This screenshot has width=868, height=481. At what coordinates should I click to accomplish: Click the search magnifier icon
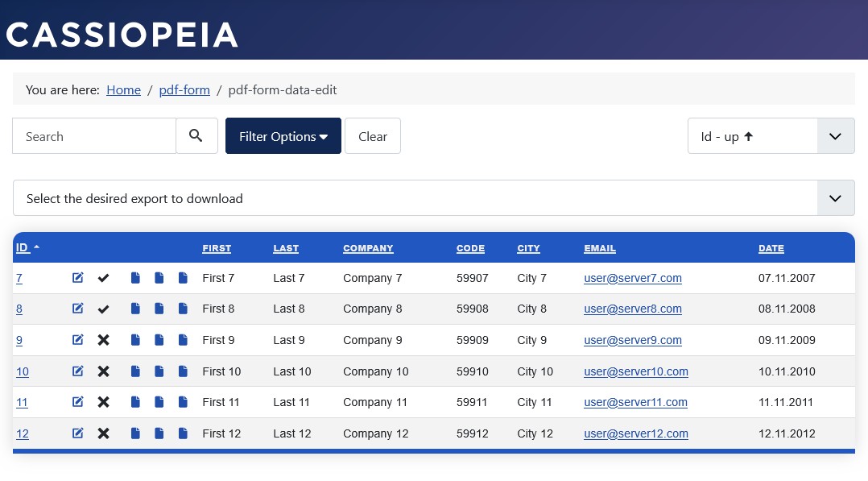tap(196, 135)
